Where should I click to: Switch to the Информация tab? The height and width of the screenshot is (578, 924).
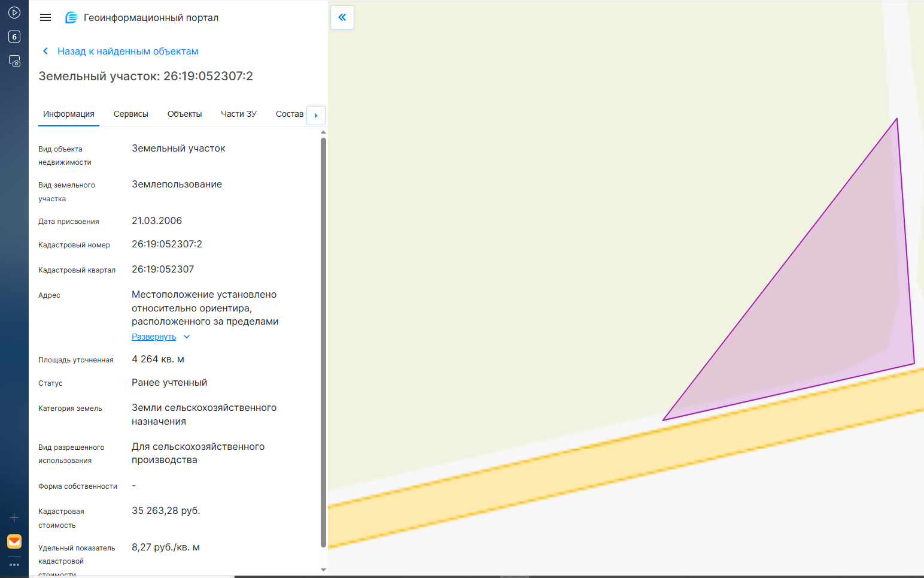(69, 114)
